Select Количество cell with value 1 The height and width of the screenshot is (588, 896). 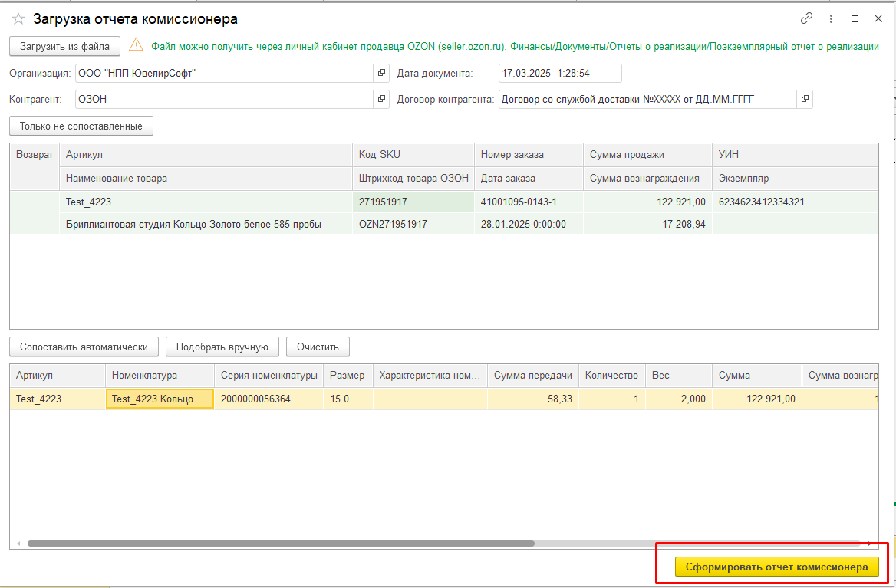612,399
